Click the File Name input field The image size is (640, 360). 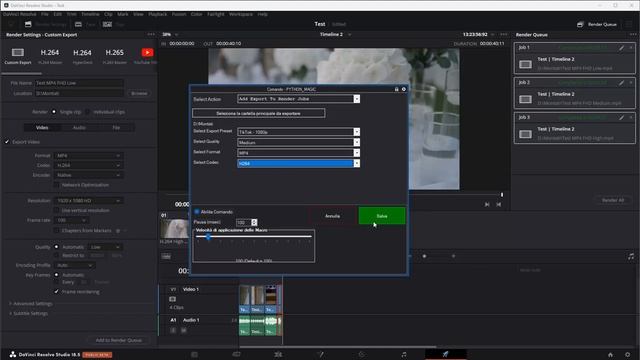click(x=79, y=83)
